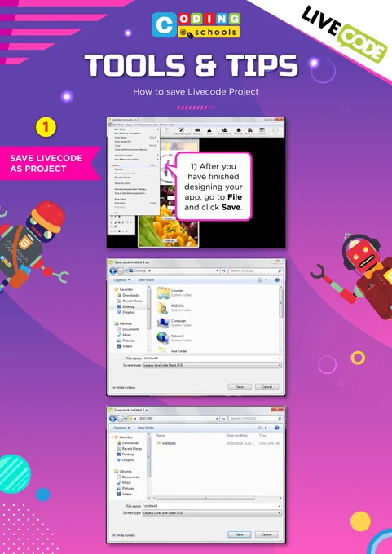Viewport: 392px width, 554px height.
Task: Click Save button in Desktop save dialog
Action: (240, 387)
